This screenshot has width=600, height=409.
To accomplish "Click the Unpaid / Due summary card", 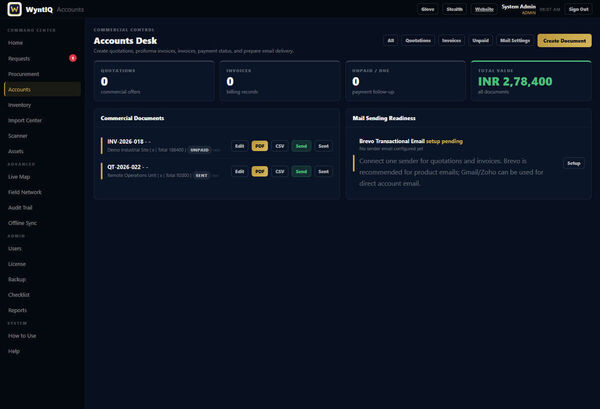I will coord(406,81).
